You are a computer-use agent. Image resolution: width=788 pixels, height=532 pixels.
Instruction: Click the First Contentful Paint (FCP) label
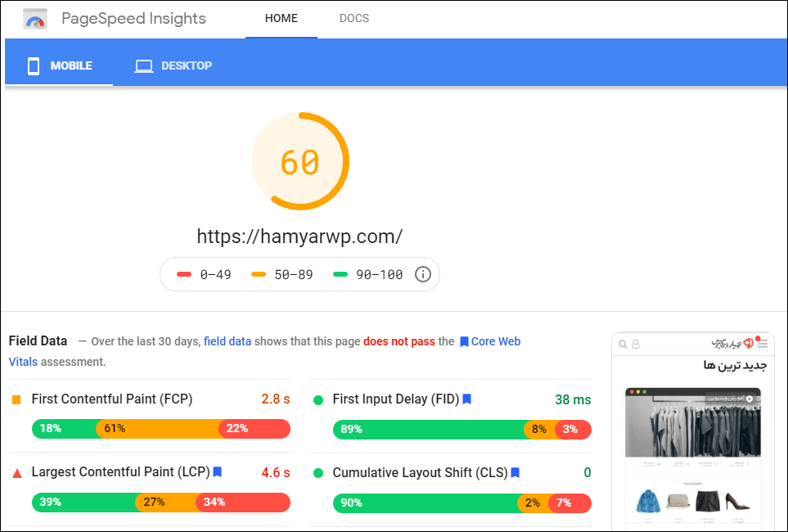(112, 399)
